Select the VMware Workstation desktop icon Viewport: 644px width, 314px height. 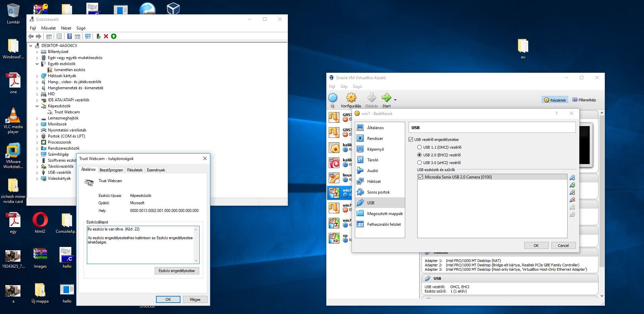point(13,156)
